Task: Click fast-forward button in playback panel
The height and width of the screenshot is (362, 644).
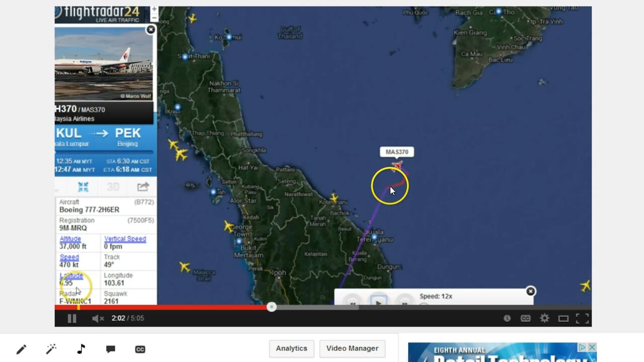Action: 405,302
